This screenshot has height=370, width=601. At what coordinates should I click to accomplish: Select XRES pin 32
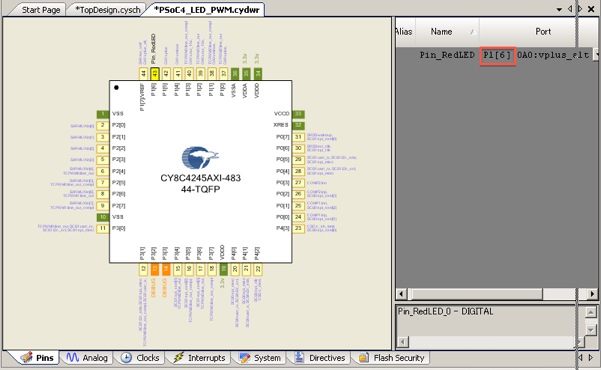click(298, 125)
